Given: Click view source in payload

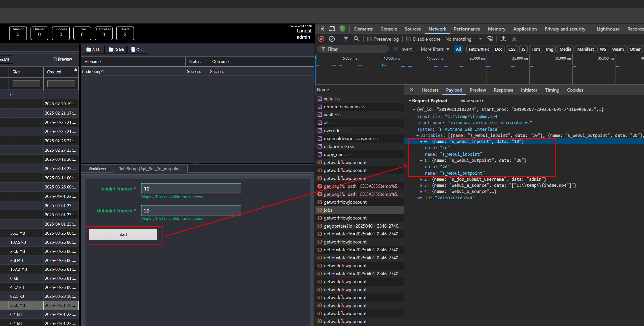Looking at the screenshot, I should [472, 101].
